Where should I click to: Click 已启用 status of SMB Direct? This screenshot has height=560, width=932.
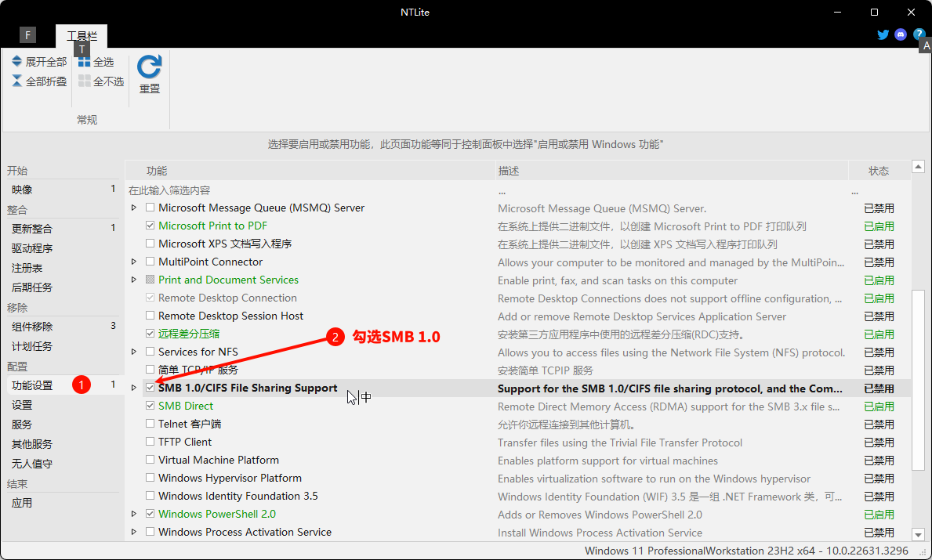tap(879, 406)
